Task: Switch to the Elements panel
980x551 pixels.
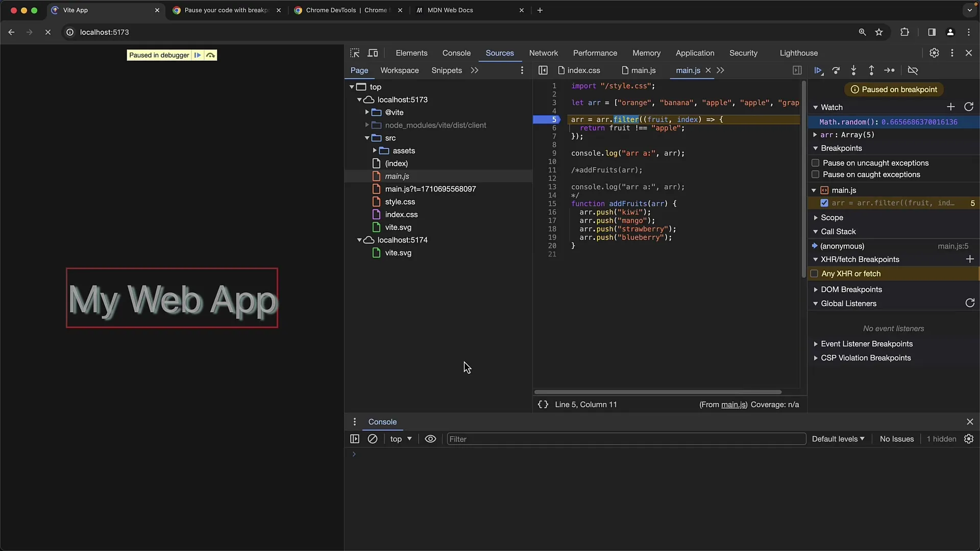Action: pos(411,53)
